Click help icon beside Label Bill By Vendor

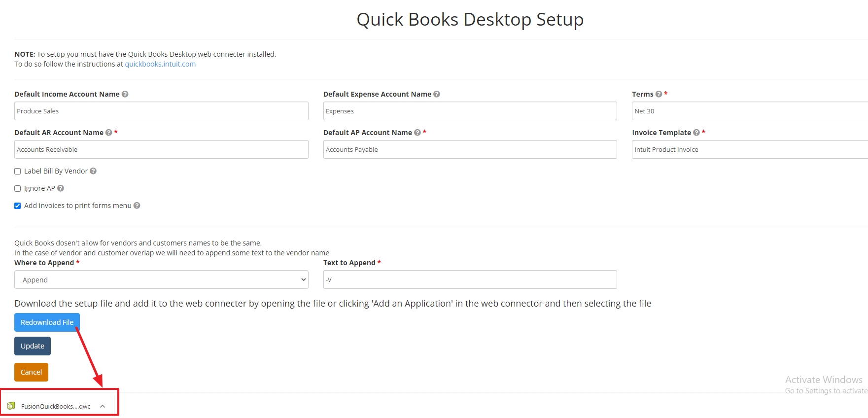(x=93, y=171)
